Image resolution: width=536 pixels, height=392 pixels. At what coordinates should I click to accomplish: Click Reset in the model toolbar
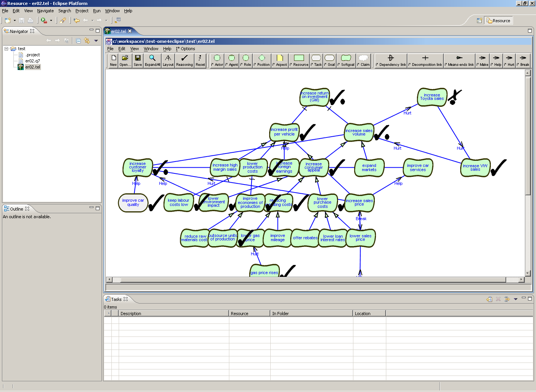click(x=200, y=60)
